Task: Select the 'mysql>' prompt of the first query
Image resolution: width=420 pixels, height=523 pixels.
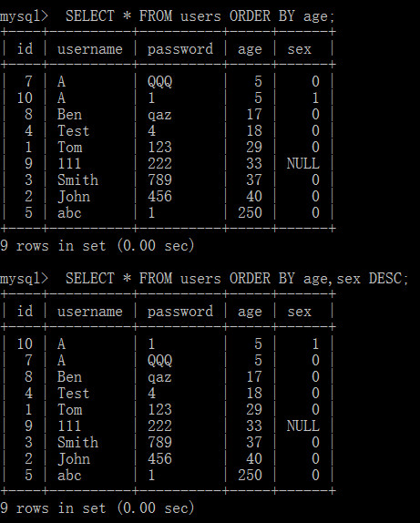Action: pyautogui.click(x=24, y=16)
